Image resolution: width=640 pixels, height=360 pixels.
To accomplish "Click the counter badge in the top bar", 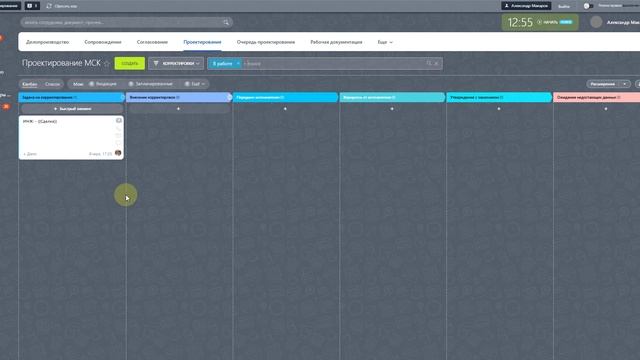I will coord(32,6).
